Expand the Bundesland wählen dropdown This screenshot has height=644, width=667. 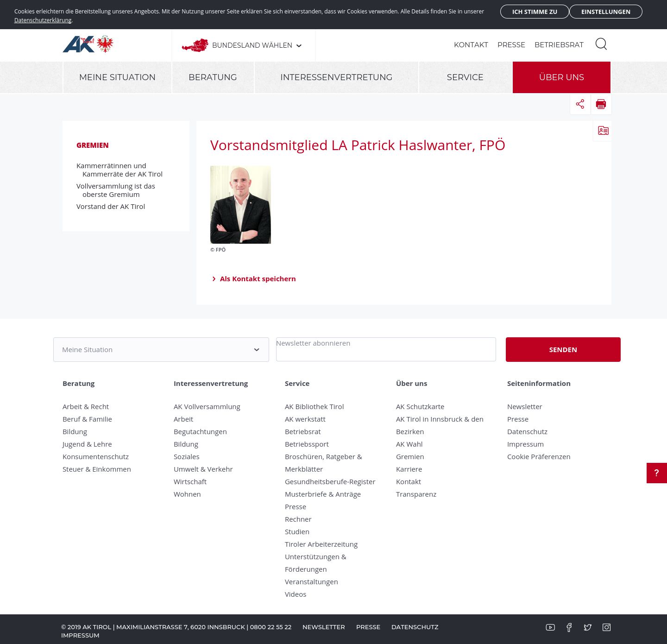tap(257, 45)
